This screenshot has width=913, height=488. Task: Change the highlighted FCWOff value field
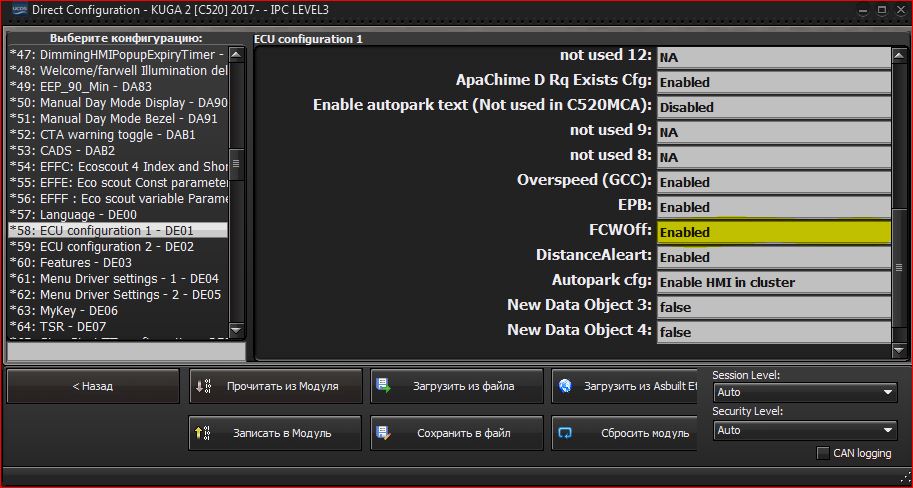pos(772,232)
